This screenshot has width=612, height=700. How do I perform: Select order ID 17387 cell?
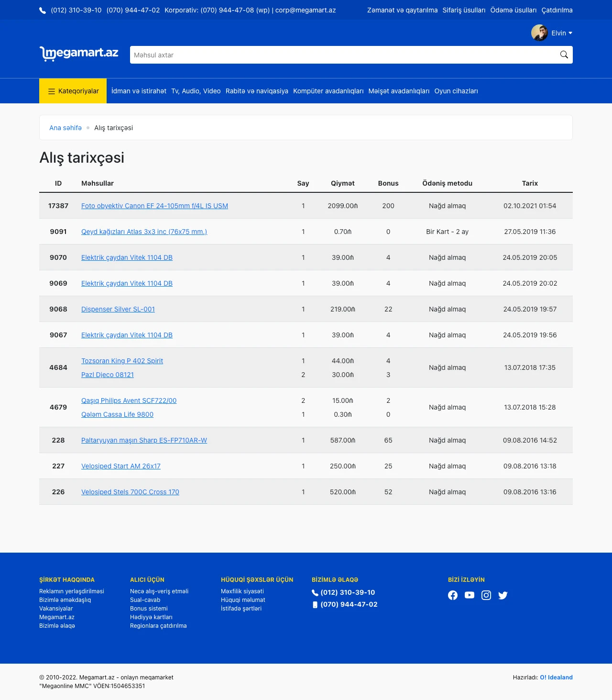58,206
